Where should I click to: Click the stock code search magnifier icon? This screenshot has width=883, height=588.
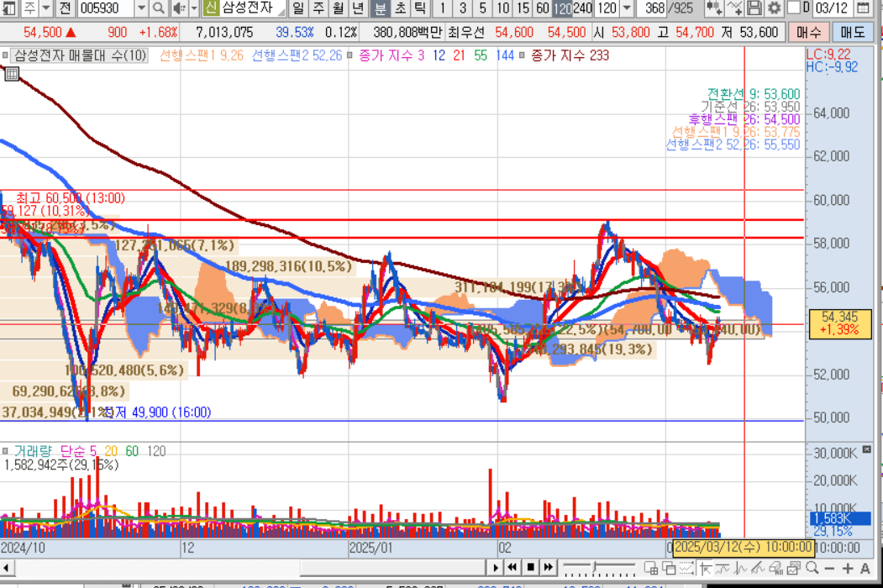159,8
